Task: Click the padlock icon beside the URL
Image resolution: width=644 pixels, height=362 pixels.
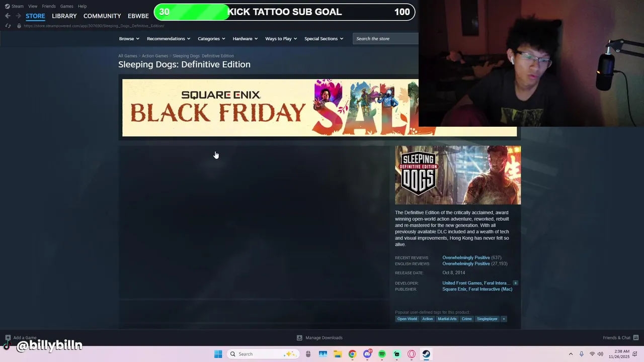Action: [19, 26]
